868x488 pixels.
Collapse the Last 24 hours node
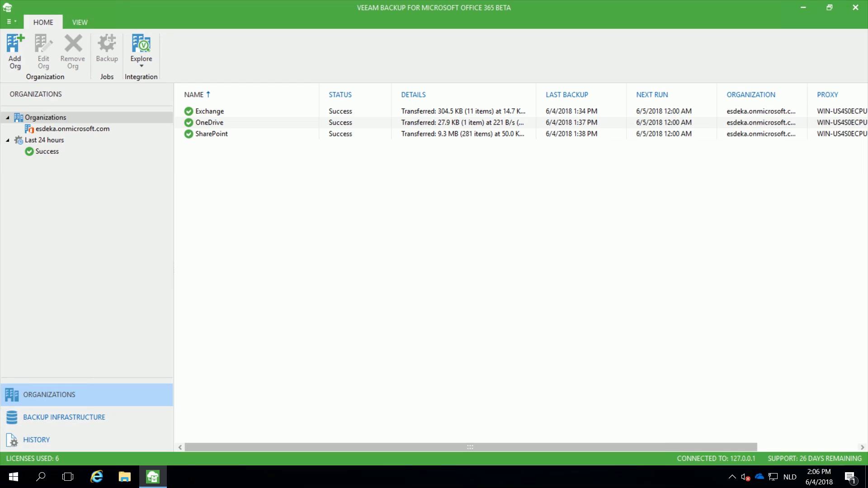coord(8,140)
